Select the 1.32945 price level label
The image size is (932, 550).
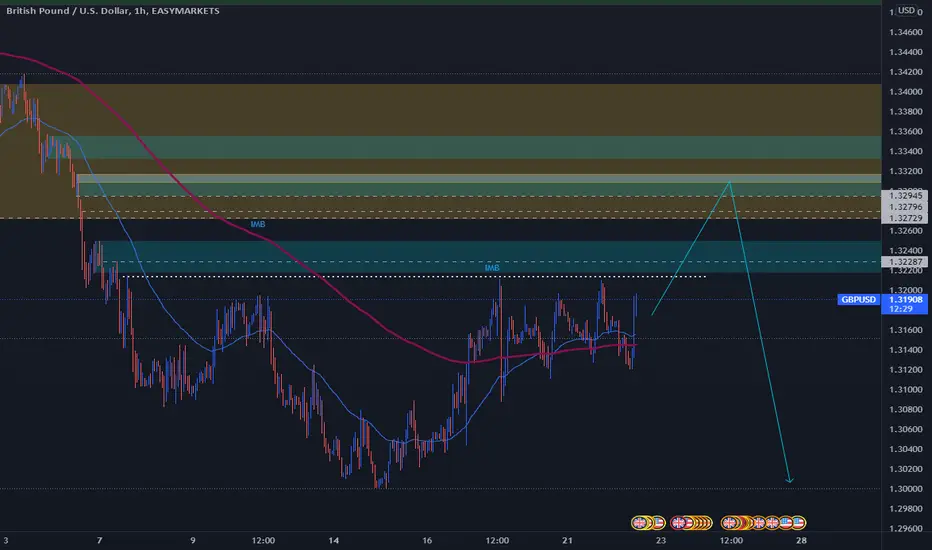pyautogui.click(x=906, y=196)
